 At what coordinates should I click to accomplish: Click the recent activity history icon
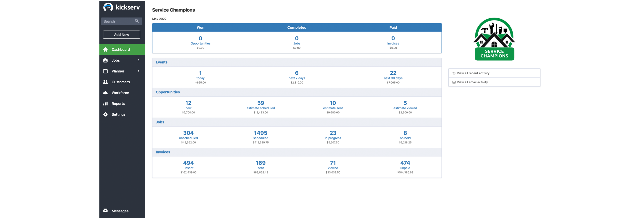pyautogui.click(x=454, y=73)
